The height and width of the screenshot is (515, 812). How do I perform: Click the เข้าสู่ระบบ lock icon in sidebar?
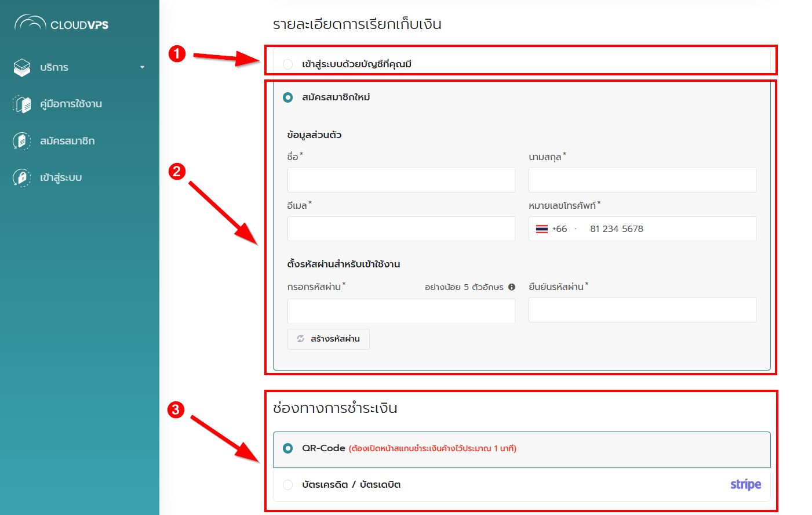point(22,177)
